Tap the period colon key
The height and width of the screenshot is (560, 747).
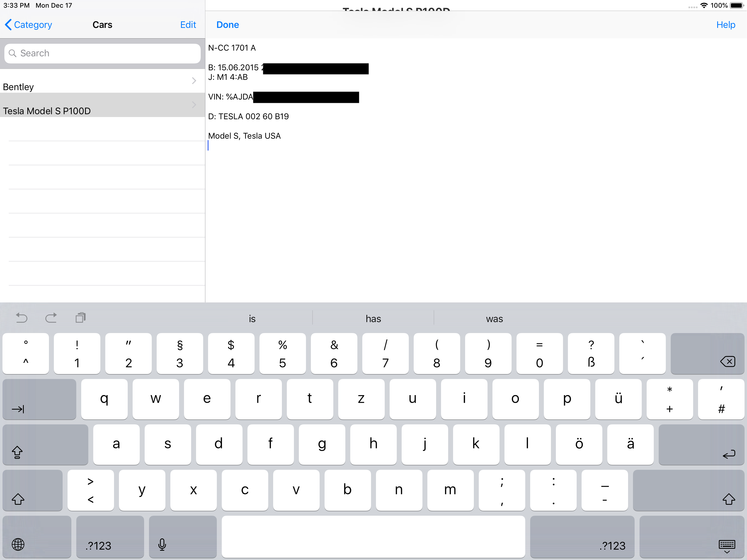click(553, 490)
